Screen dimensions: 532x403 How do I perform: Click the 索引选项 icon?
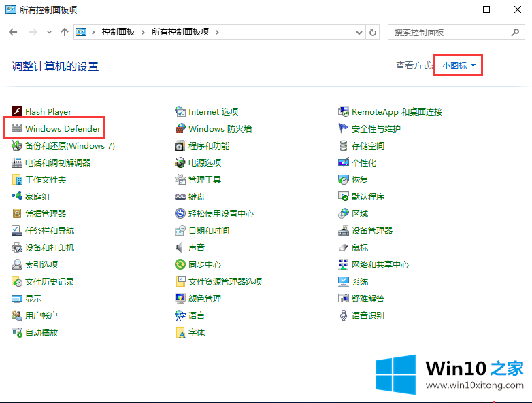pyautogui.click(x=16, y=264)
